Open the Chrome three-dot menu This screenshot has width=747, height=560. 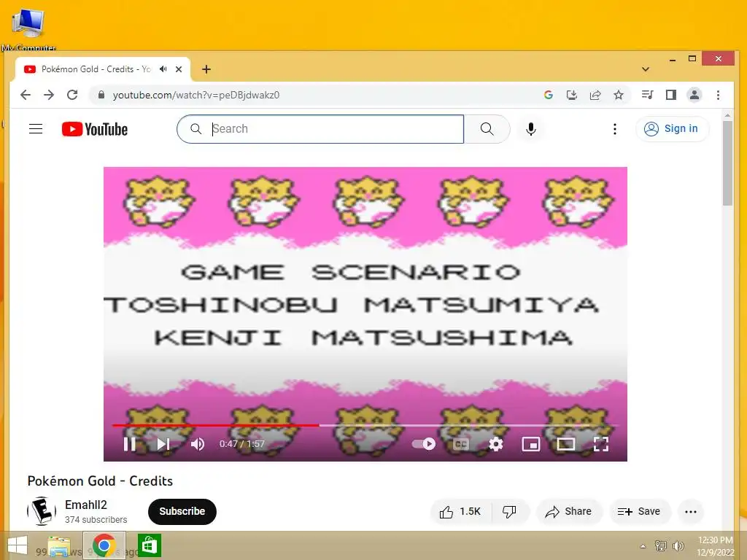(x=718, y=95)
